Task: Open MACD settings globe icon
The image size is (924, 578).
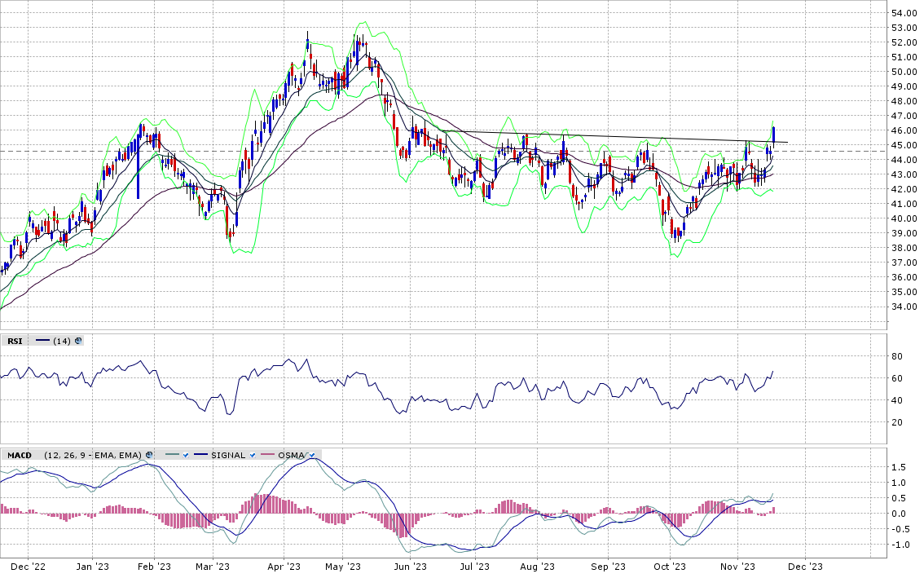Action: point(148,455)
